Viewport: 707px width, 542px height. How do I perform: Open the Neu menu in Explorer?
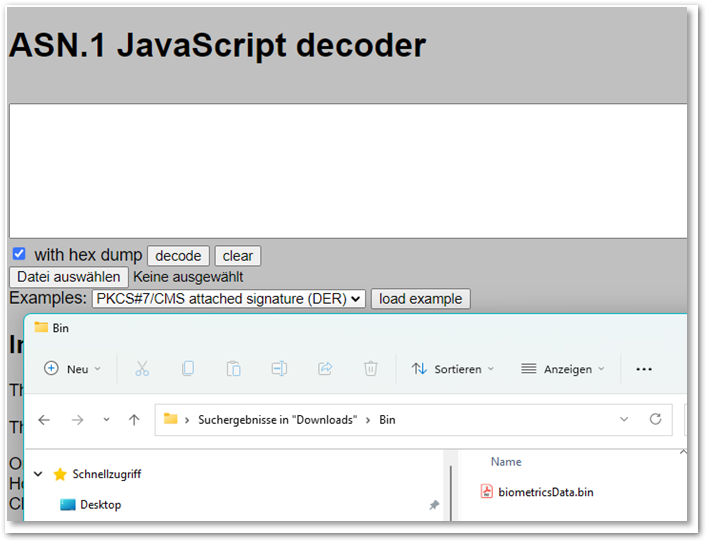tap(73, 369)
